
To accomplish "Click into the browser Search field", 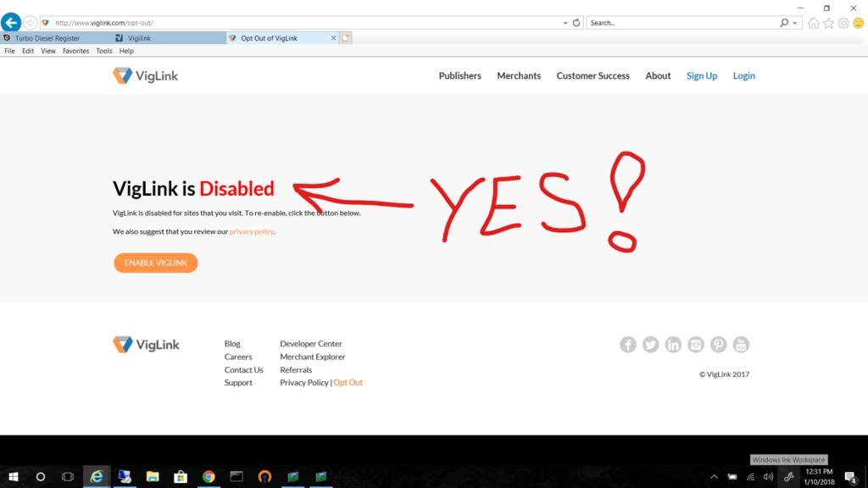I will coord(682,23).
